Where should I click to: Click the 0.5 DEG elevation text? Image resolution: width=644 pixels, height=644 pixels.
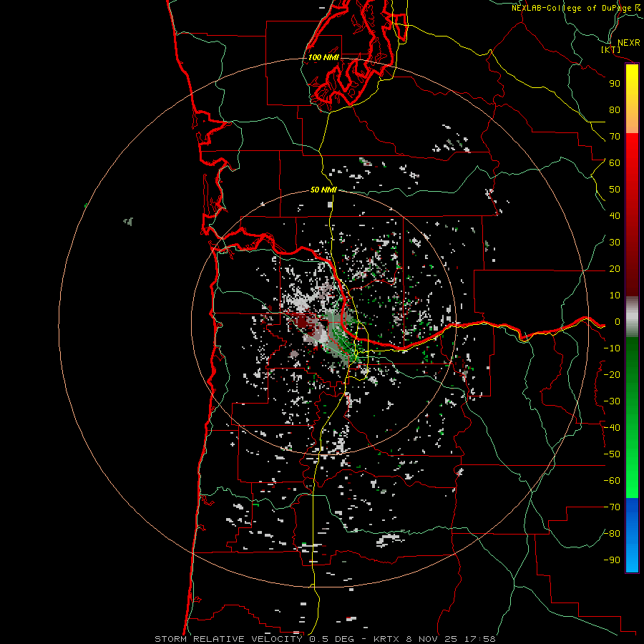(331, 639)
